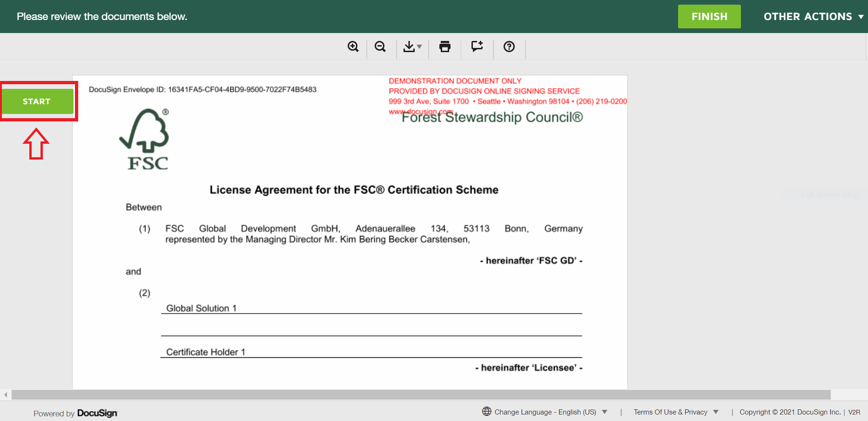
Task: Print the document using printer icon
Action: point(445,47)
